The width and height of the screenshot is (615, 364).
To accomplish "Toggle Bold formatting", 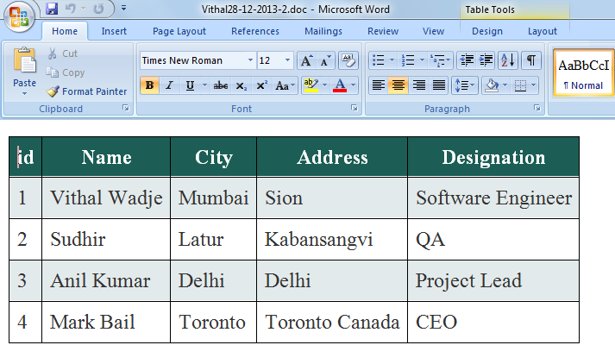I will click(149, 85).
